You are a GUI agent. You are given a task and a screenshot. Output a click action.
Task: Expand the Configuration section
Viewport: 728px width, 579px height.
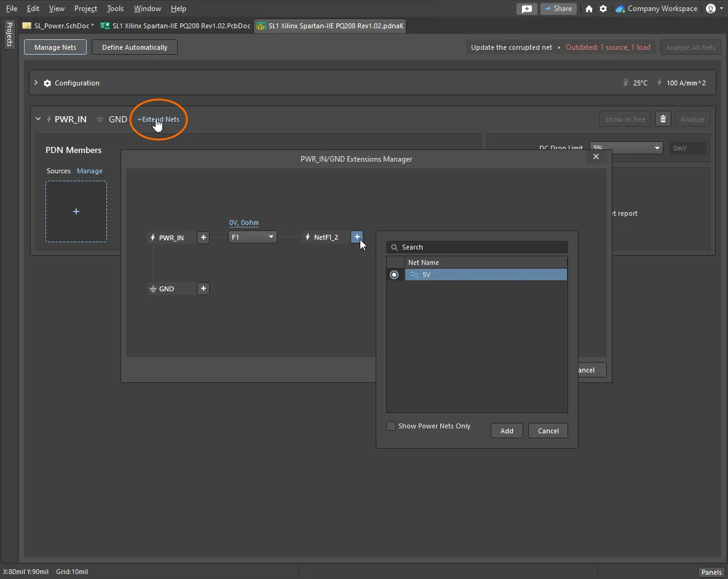(36, 83)
